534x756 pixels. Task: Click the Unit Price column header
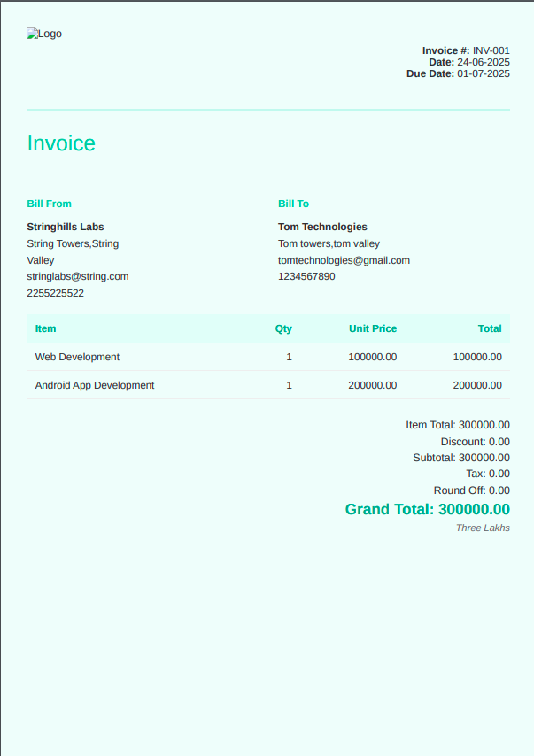pos(372,328)
